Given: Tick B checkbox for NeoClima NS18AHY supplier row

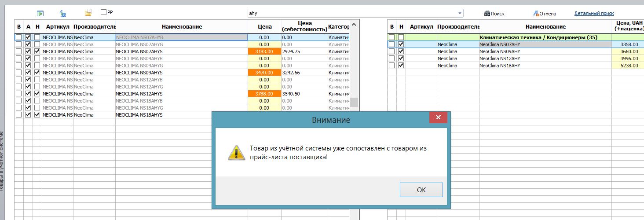Looking at the screenshot, I should pos(392,66).
